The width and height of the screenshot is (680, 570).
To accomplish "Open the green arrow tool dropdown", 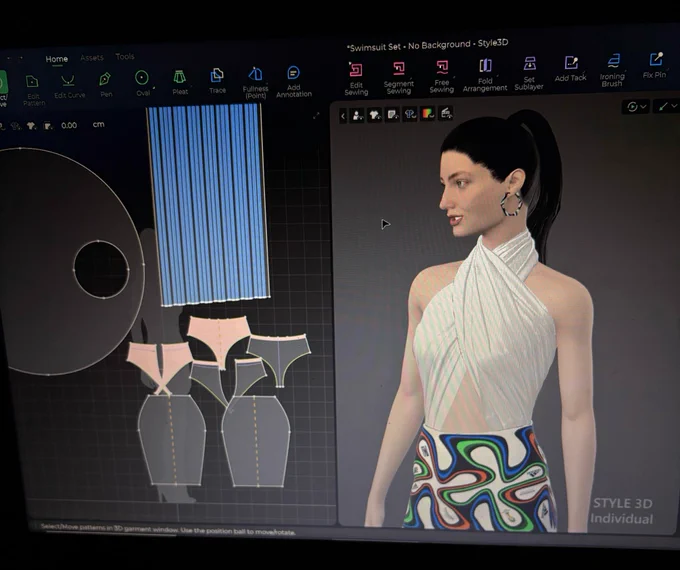I will 668,106.
